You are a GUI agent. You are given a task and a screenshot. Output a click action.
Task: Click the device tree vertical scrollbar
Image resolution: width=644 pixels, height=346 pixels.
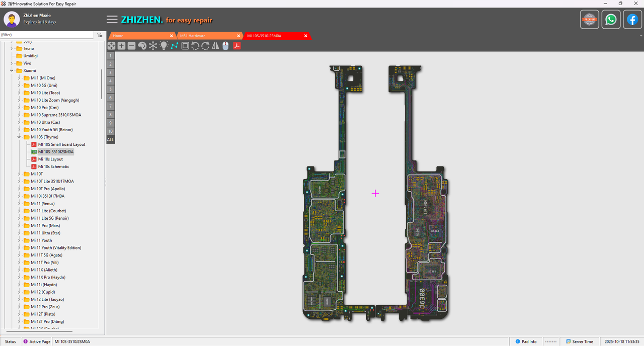tap(102, 84)
